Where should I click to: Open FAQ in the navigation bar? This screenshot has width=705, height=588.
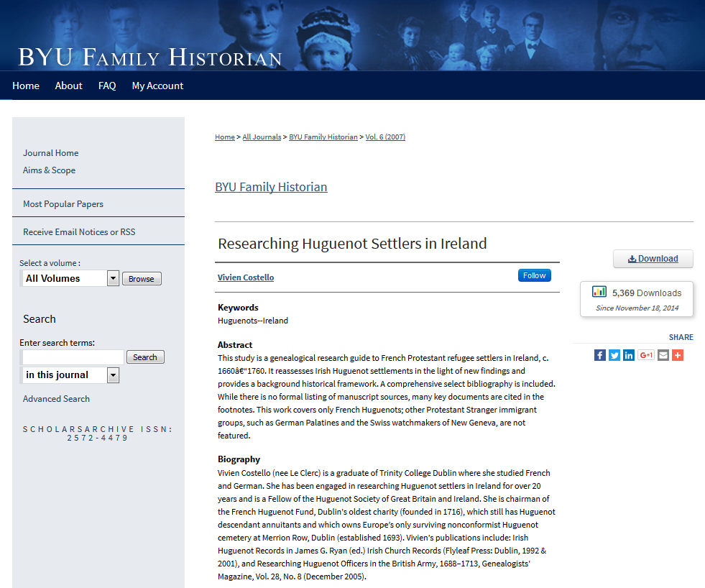click(x=107, y=86)
